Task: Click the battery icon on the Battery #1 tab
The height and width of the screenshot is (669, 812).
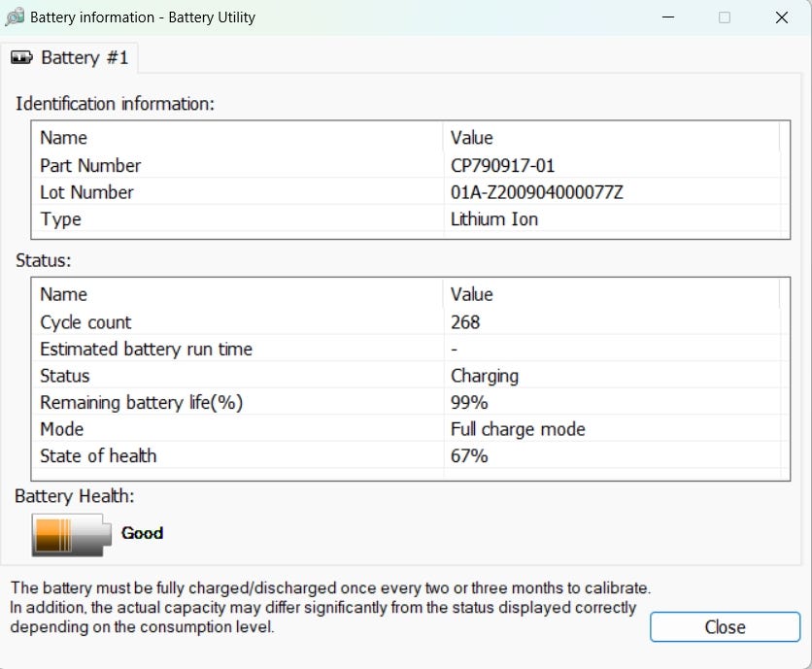Action: pos(21,58)
